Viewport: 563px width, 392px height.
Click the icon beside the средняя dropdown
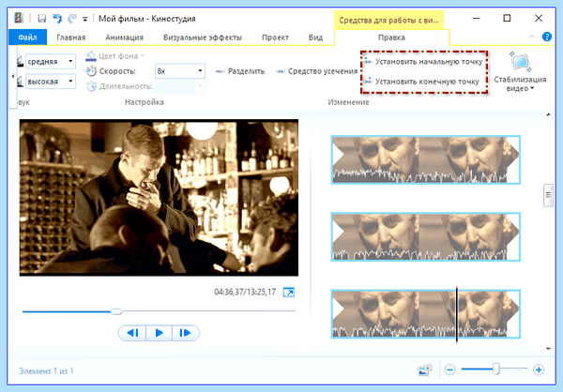click(20, 61)
